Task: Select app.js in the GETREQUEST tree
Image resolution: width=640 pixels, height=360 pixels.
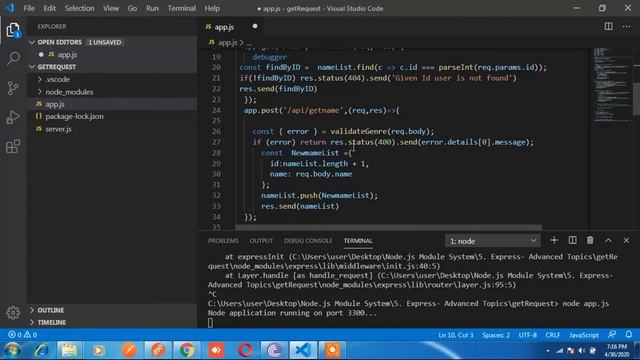Action: click(55, 104)
